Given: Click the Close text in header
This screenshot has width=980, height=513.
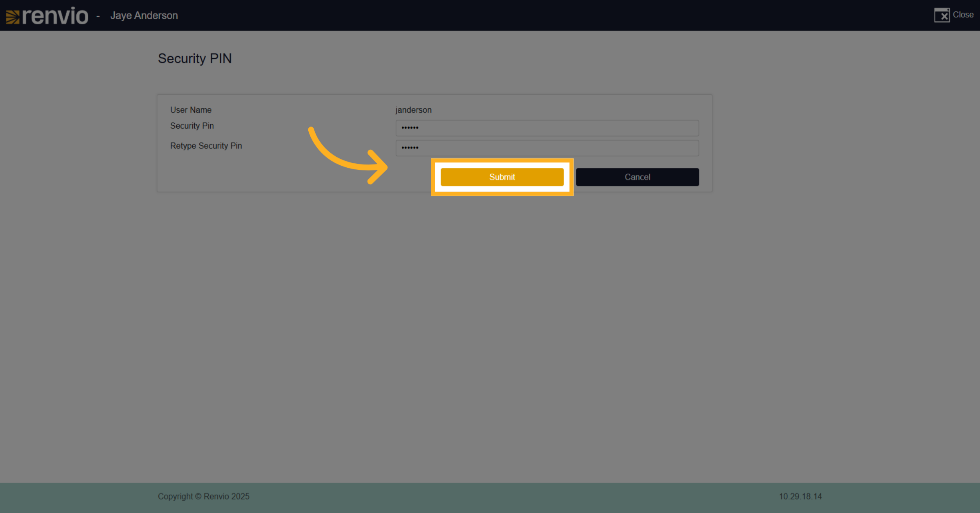Looking at the screenshot, I should pyautogui.click(x=963, y=15).
